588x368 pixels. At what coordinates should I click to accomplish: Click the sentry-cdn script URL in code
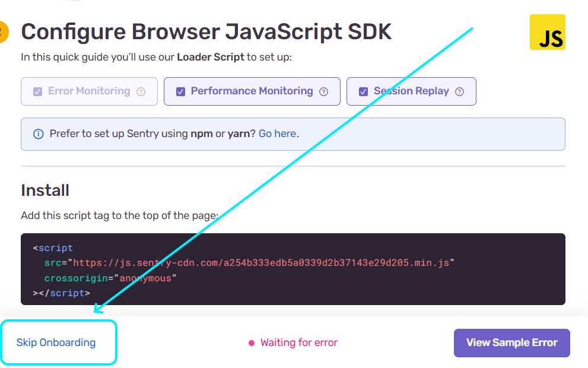(261, 262)
